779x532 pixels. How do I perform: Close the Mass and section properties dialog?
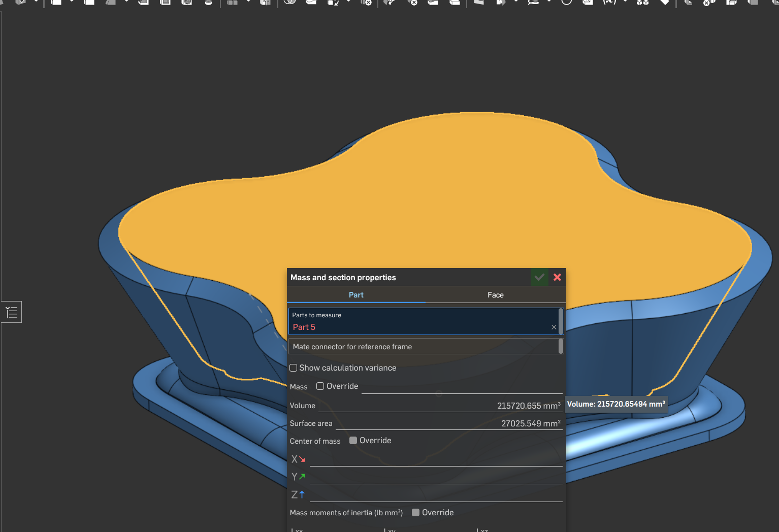[x=557, y=277]
